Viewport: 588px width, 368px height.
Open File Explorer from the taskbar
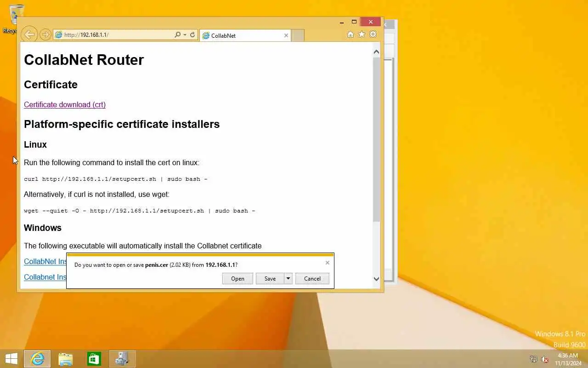[66, 359]
